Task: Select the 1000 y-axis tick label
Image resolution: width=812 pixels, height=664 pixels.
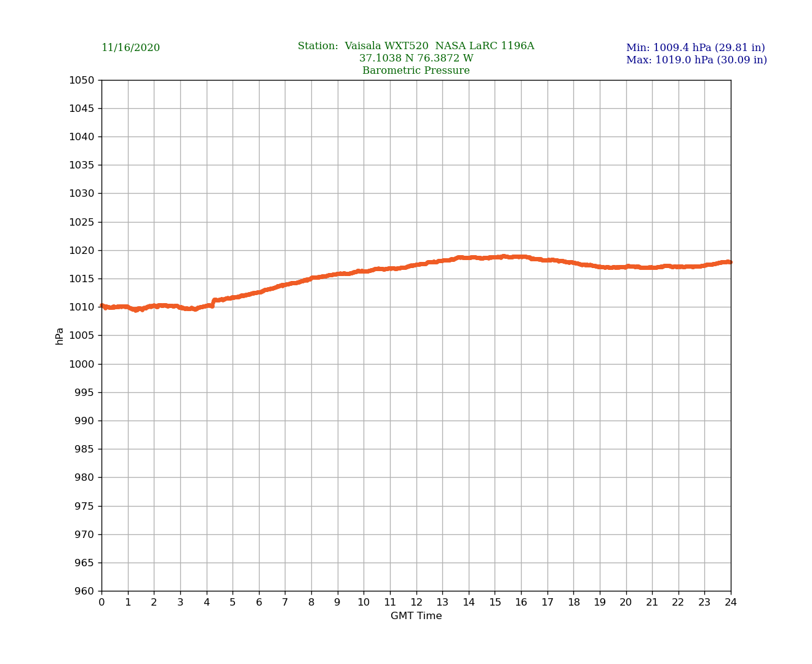Action: pyautogui.click(x=81, y=364)
